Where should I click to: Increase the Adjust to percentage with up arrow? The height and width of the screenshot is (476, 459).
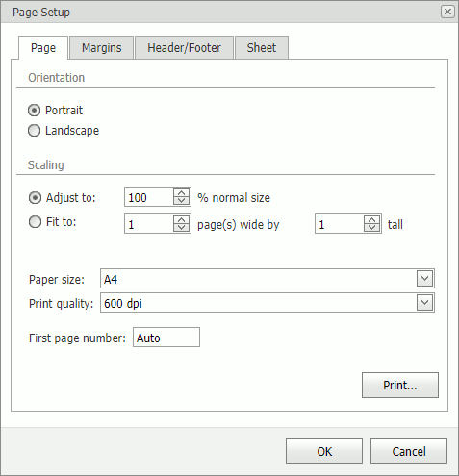click(x=181, y=193)
